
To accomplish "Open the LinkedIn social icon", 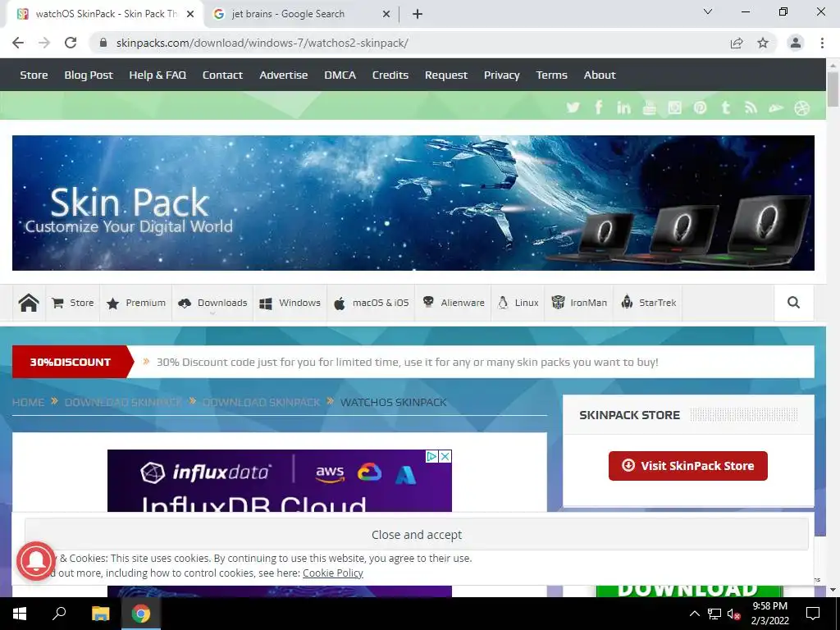I will (623, 107).
